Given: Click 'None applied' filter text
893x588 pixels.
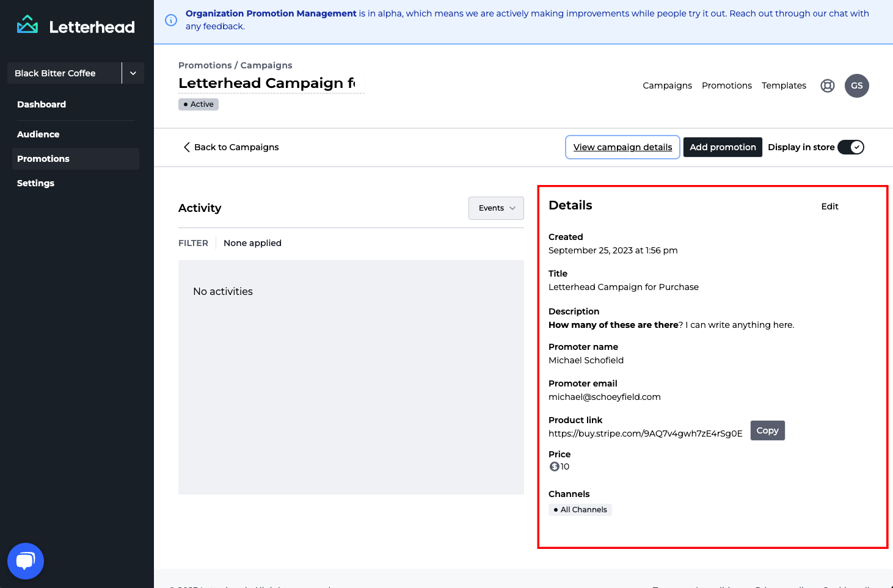Looking at the screenshot, I should (x=253, y=243).
